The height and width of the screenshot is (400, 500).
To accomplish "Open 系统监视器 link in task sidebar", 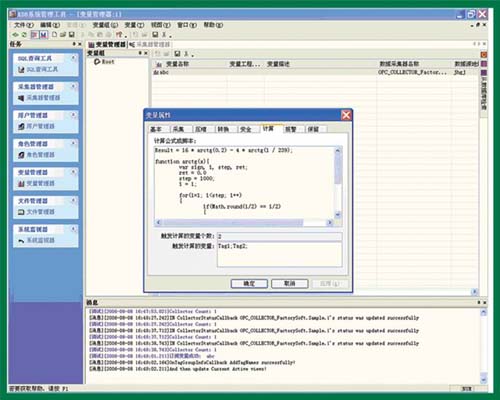I will [36, 240].
